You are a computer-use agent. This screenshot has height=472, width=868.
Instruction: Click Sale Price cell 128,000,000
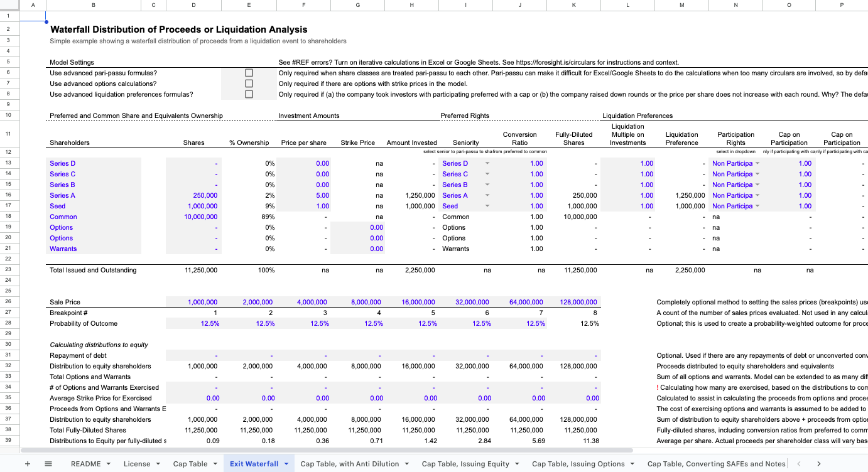pyautogui.click(x=573, y=302)
